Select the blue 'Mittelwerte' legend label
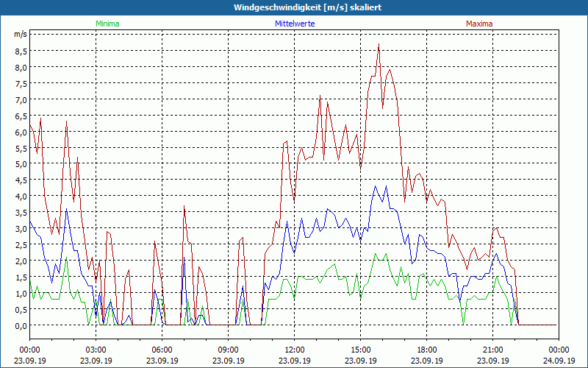Screen dimensions: 588x368 (x=295, y=24)
